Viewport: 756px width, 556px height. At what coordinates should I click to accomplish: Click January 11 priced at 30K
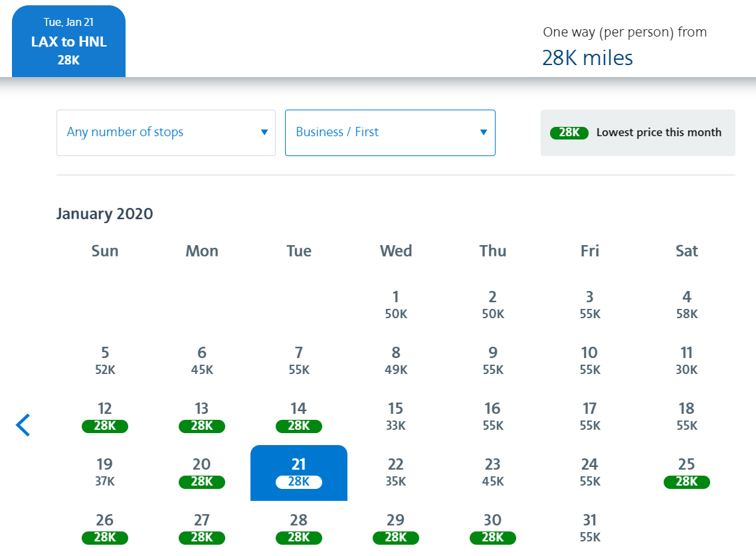pyautogui.click(x=686, y=361)
